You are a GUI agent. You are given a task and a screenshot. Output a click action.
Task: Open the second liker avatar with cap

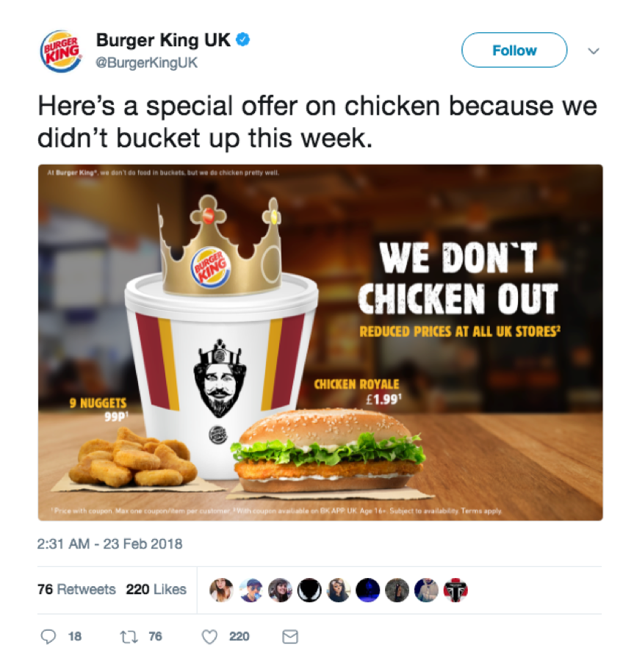[x=251, y=590]
